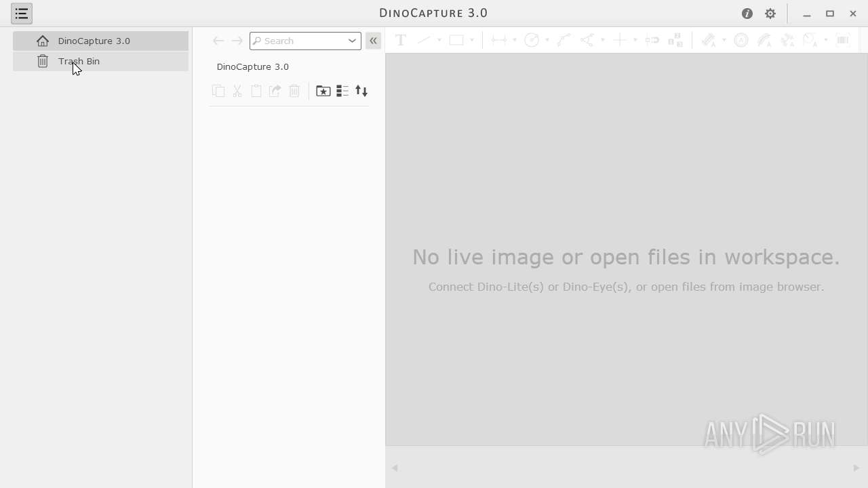Expand the Rectangle tool dropdown arrow
868x488 pixels.
[472, 41]
